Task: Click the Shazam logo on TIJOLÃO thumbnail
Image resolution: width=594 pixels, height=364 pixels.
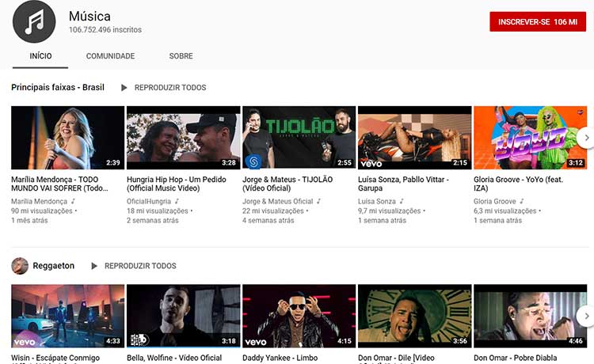Action: (253, 161)
